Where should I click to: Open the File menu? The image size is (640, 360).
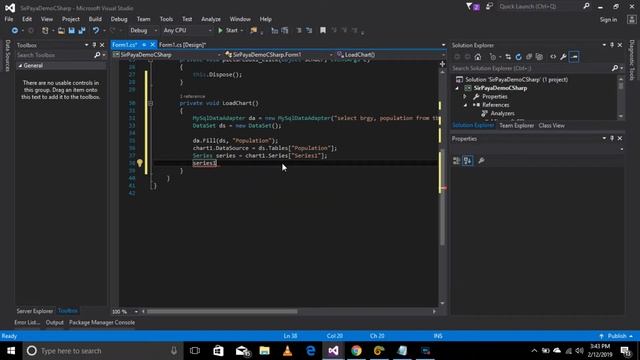[x=9, y=19]
